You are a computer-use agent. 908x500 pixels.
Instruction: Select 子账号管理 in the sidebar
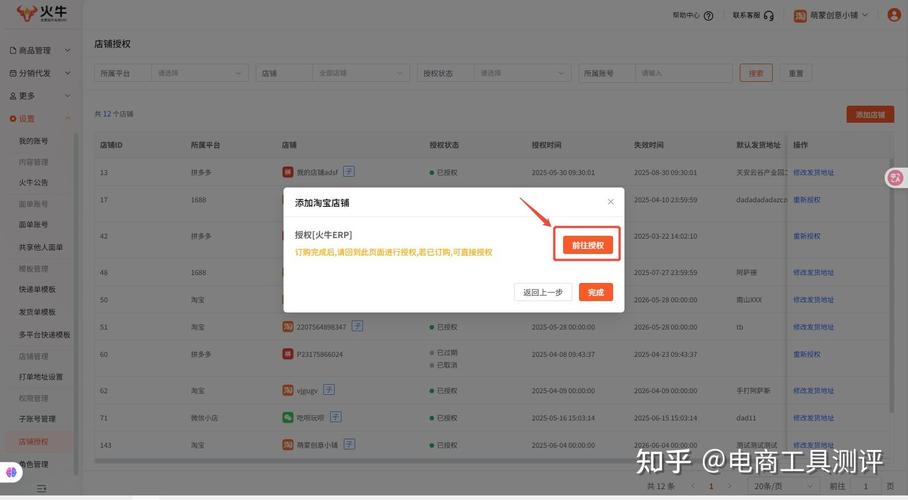coord(37,419)
